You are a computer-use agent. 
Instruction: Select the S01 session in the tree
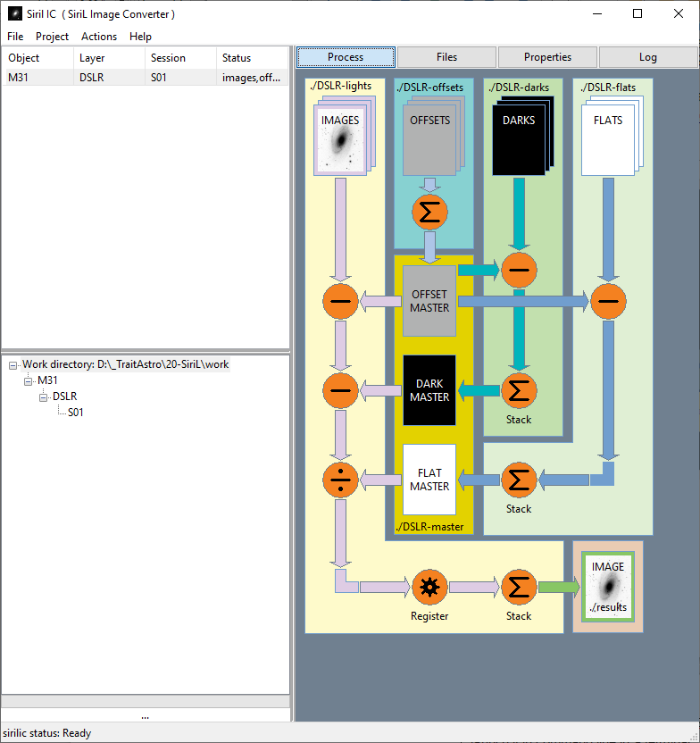(76, 413)
